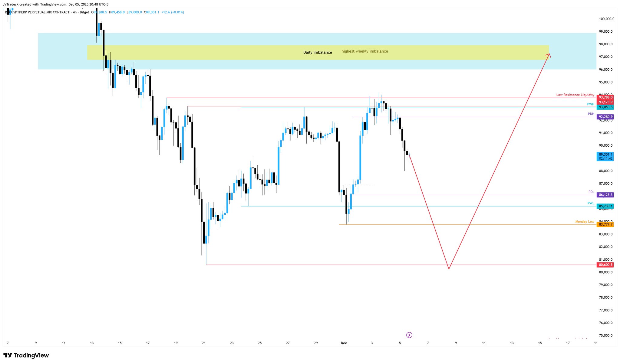
Task: Click the TradingView logo at bottom left
Action: [x=26, y=356]
